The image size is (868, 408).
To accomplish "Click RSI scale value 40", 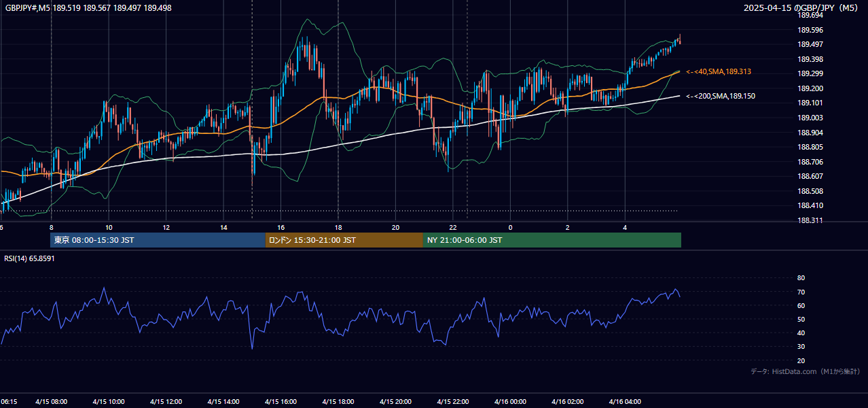I will [x=801, y=333].
